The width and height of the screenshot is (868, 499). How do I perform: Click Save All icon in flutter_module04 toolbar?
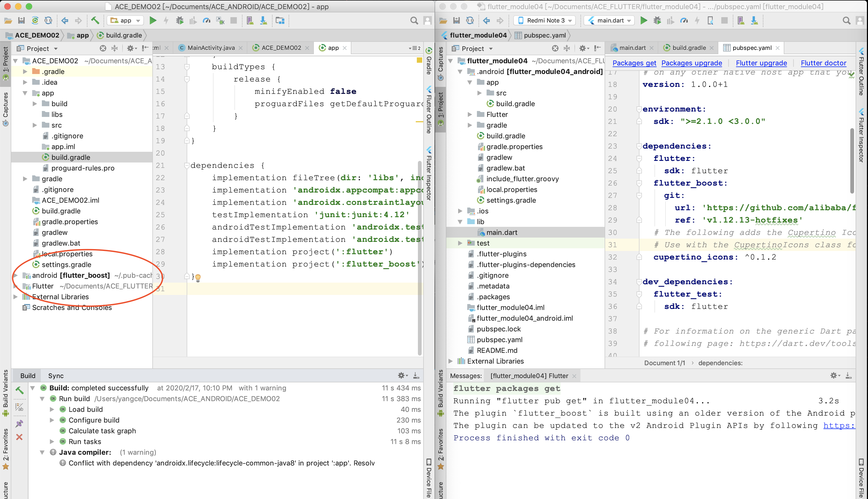456,21
